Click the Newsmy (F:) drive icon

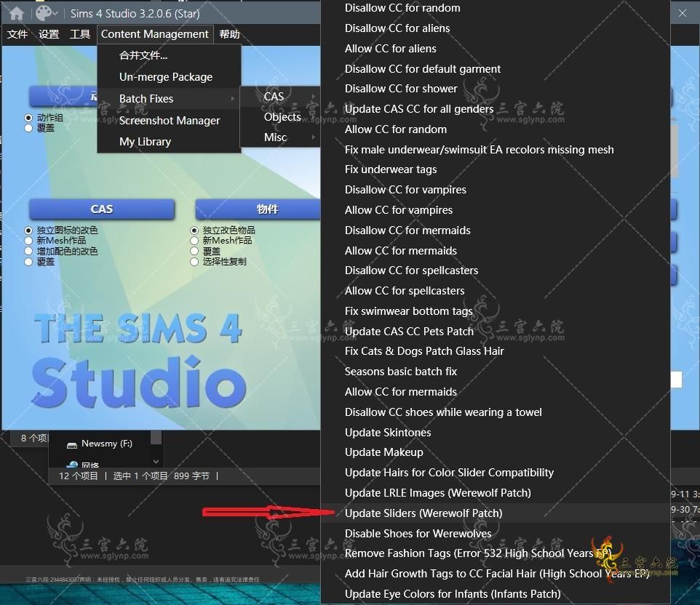(72, 444)
